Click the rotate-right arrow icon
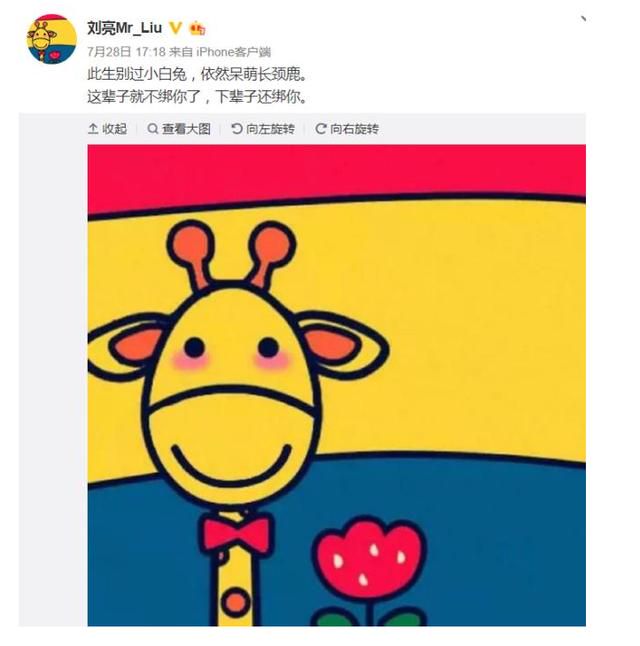This screenshot has height=646, width=640. (x=321, y=129)
